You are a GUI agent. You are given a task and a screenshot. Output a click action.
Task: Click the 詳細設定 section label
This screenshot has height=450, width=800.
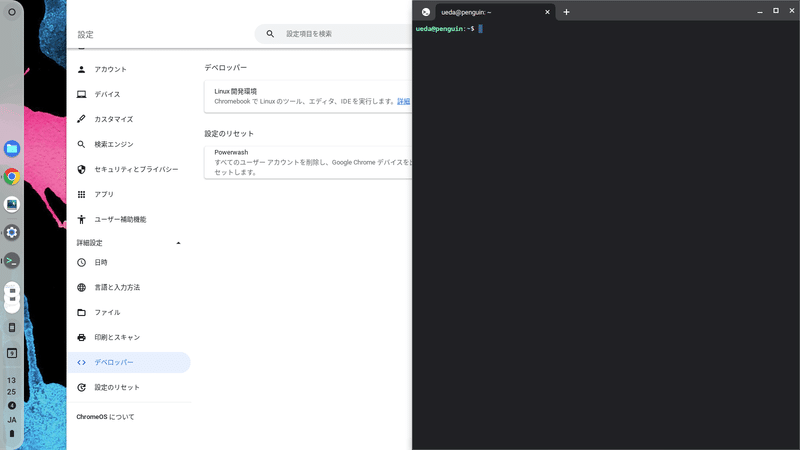[89, 243]
